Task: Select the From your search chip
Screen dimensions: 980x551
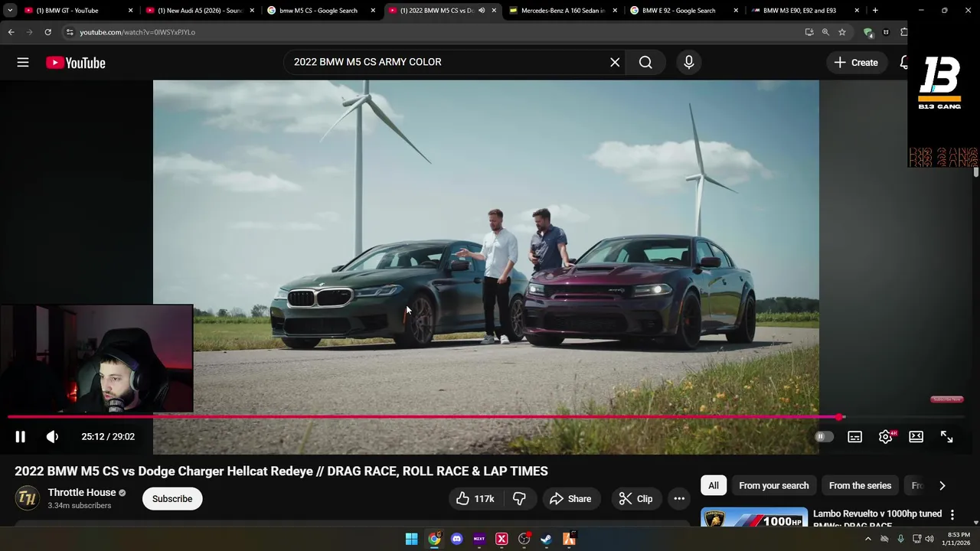Action: tap(773, 485)
